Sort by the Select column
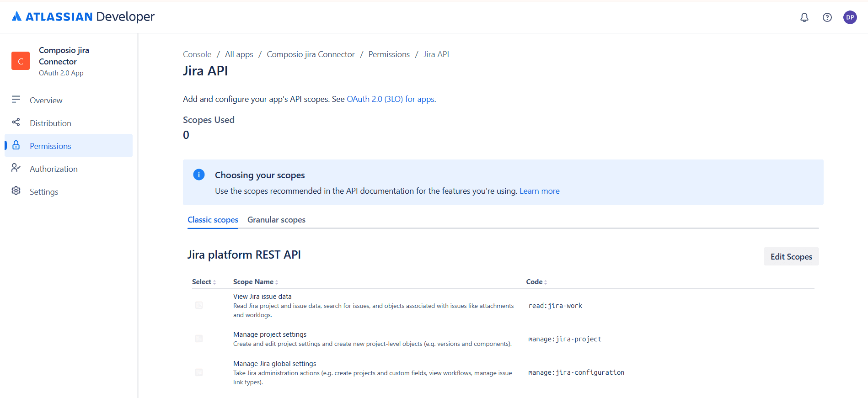Image resolution: width=868 pixels, height=398 pixels. pos(204,282)
